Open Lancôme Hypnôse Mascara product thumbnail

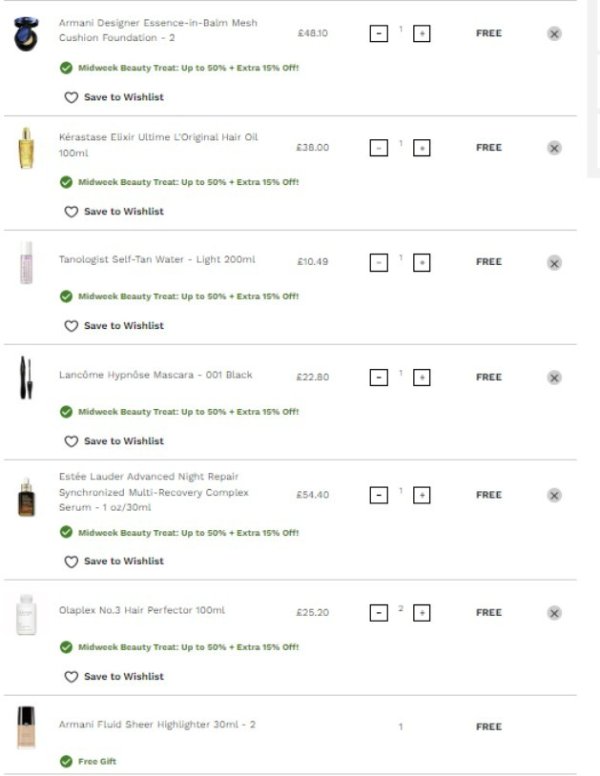click(x=25, y=378)
